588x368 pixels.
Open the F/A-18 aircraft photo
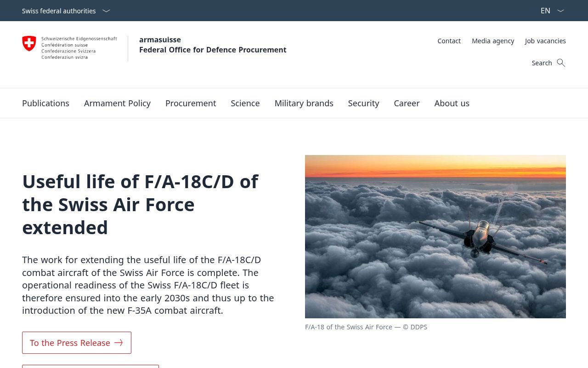(435, 236)
